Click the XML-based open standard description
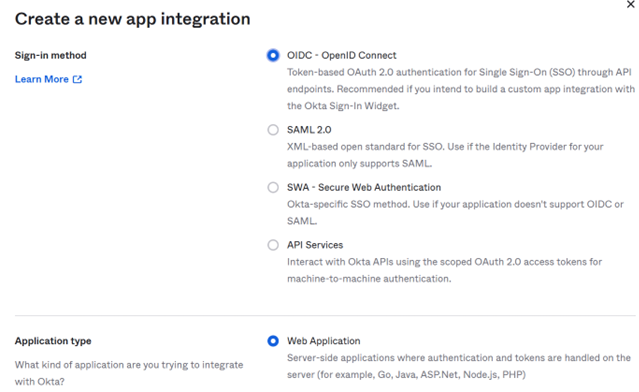The image size is (639, 392). click(x=445, y=155)
